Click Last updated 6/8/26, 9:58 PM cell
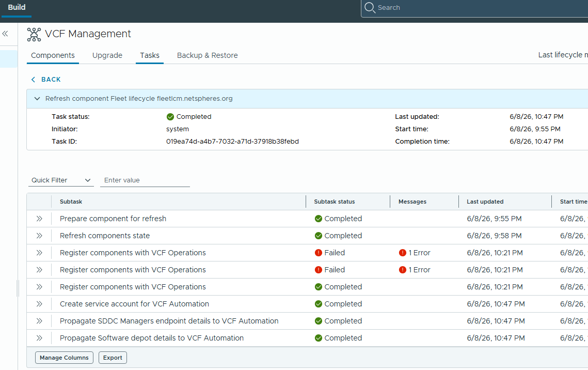588x370 pixels. [x=494, y=236]
